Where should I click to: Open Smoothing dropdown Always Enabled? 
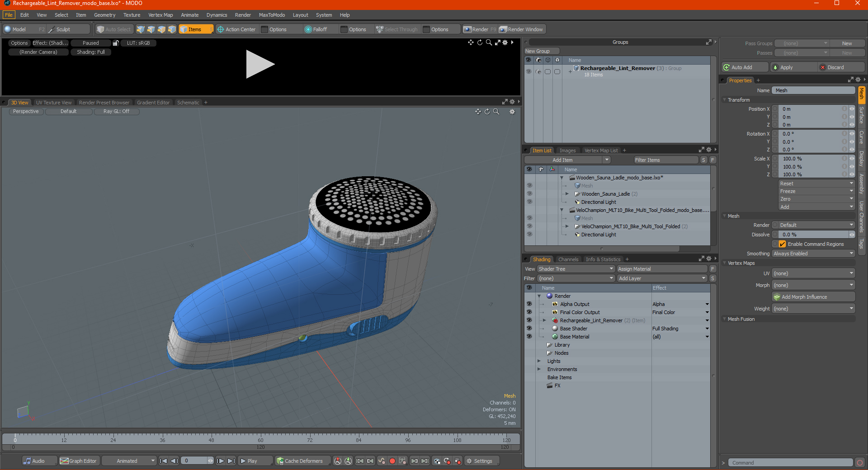[813, 254]
